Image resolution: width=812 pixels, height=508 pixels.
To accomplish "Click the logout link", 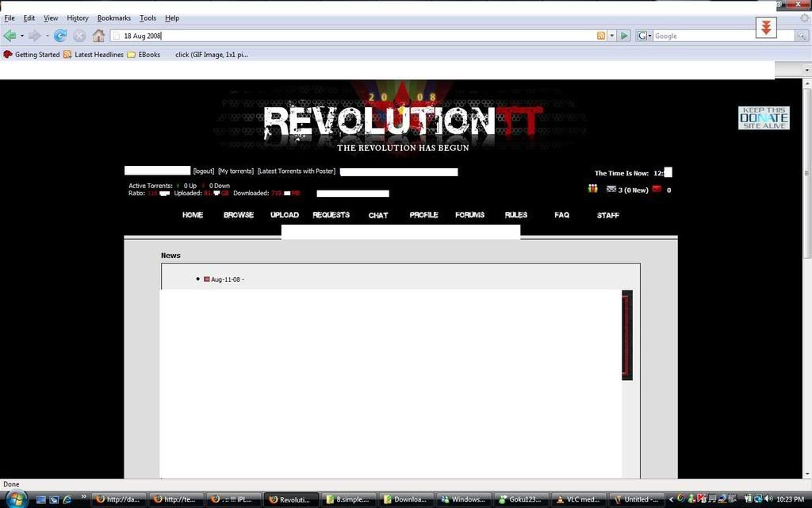I will click(x=204, y=171).
